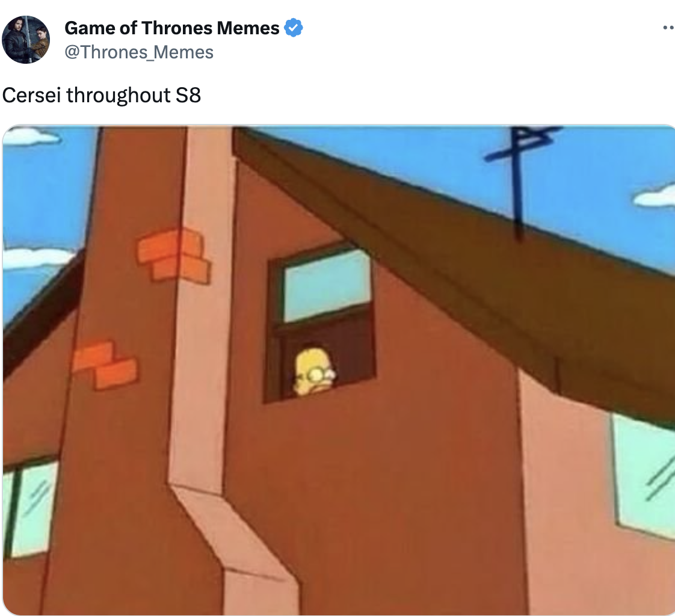
Task: Open the Simpsons house meme image
Action: pos(339,370)
